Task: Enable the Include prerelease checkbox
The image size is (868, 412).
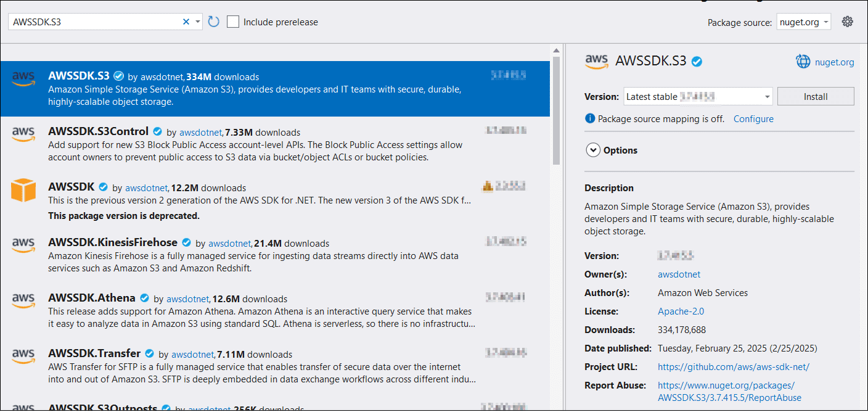Action: 233,22
